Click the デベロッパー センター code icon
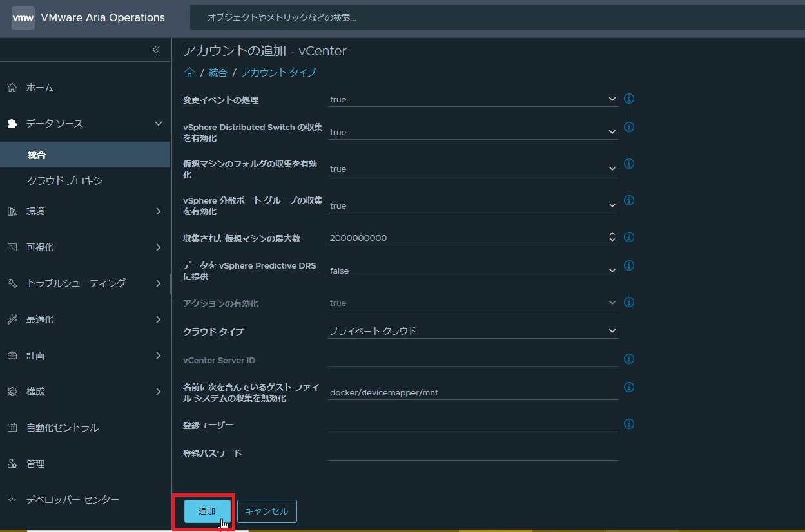 pos(12,500)
